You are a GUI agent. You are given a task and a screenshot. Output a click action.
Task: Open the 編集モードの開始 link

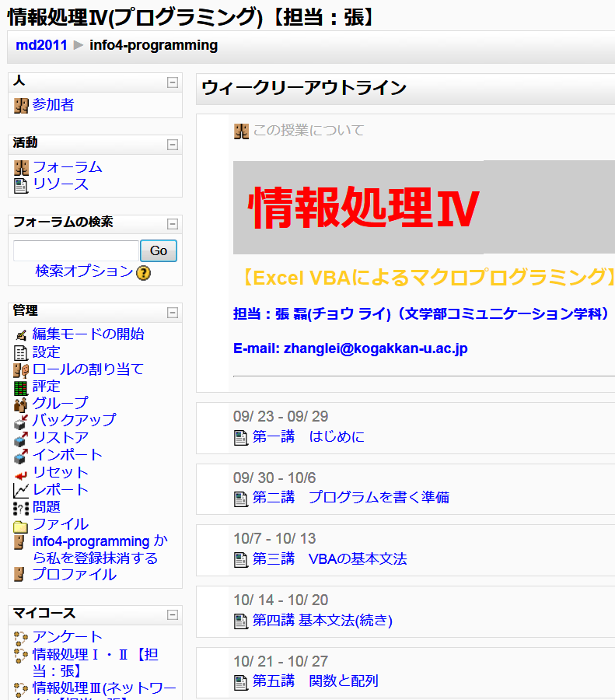click(x=89, y=334)
